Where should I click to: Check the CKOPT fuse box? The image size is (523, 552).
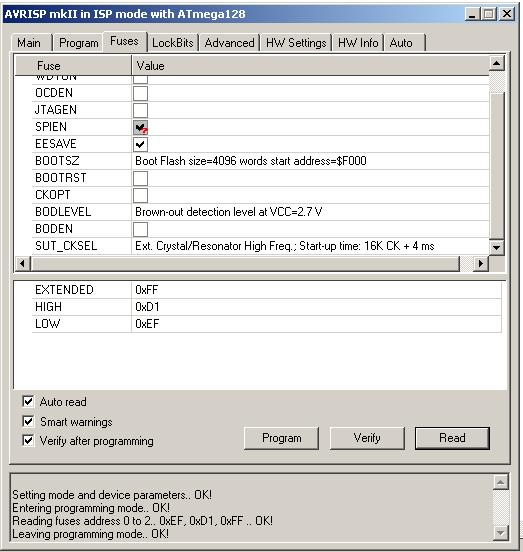(x=140, y=195)
